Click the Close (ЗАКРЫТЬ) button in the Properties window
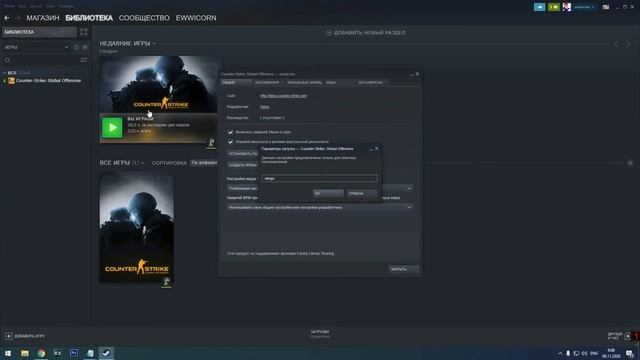 click(x=404, y=269)
